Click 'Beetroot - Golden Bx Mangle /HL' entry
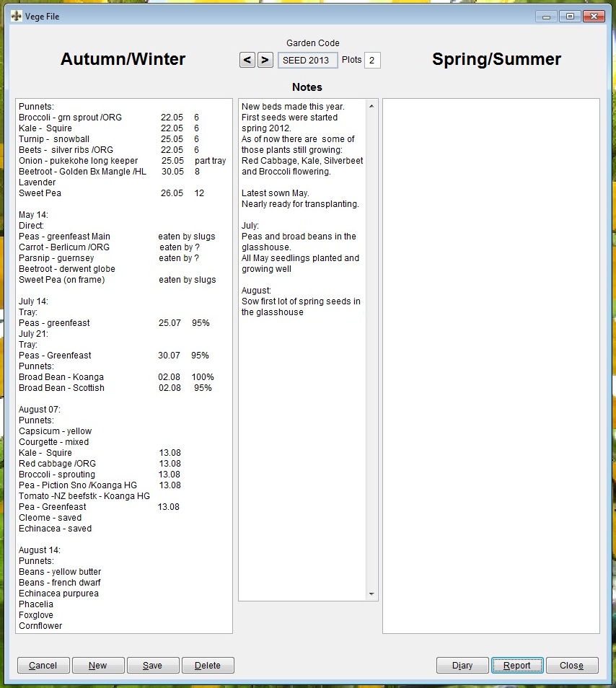The image size is (616, 688). click(82, 172)
